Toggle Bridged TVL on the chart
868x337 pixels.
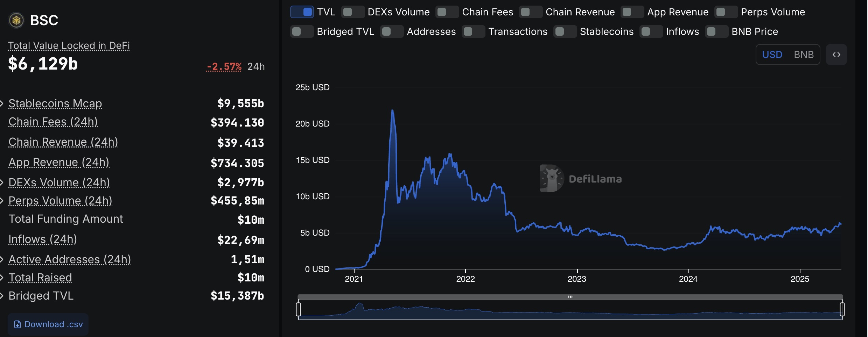[302, 31]
